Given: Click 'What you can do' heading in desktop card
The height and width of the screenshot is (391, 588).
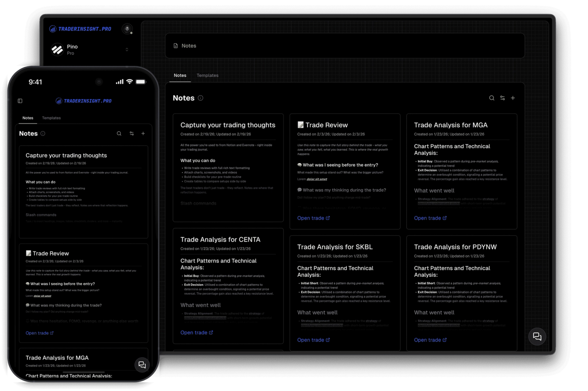Looking at the screenshot, I should (x=198, y=161).
